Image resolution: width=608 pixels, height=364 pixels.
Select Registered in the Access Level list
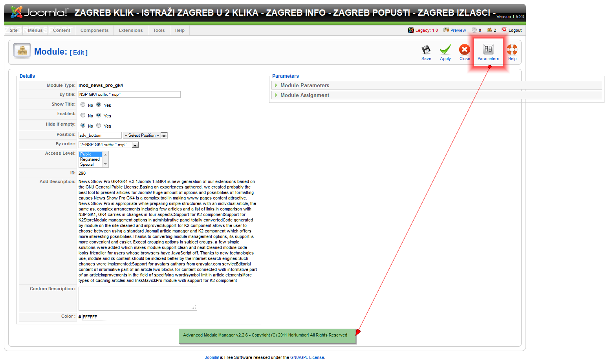click(x=90, y=159)
